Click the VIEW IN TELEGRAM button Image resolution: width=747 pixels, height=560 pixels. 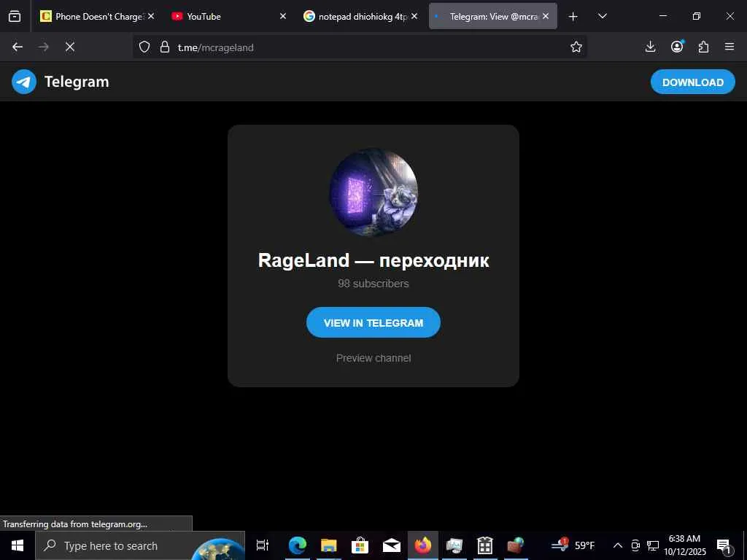(373, 323)
